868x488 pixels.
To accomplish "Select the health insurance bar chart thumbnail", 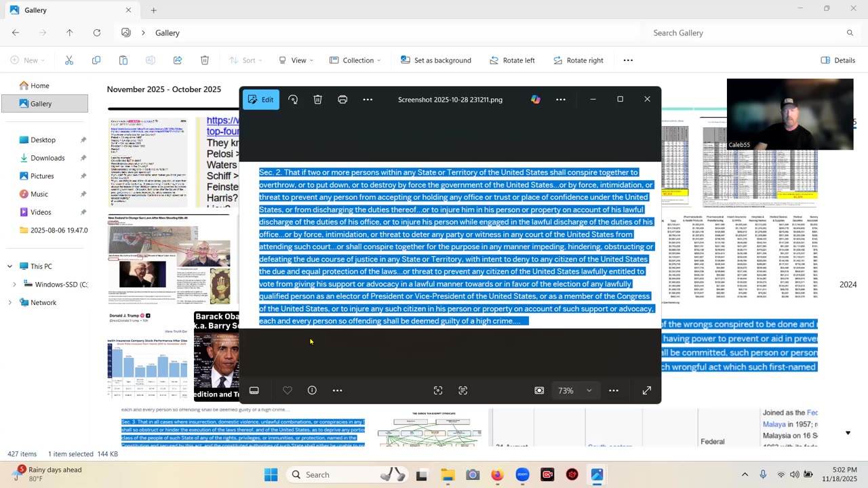I will 148,357.
